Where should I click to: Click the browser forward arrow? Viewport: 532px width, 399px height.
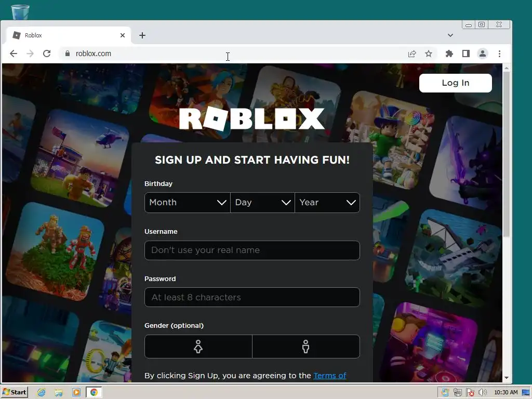point(30,54)
